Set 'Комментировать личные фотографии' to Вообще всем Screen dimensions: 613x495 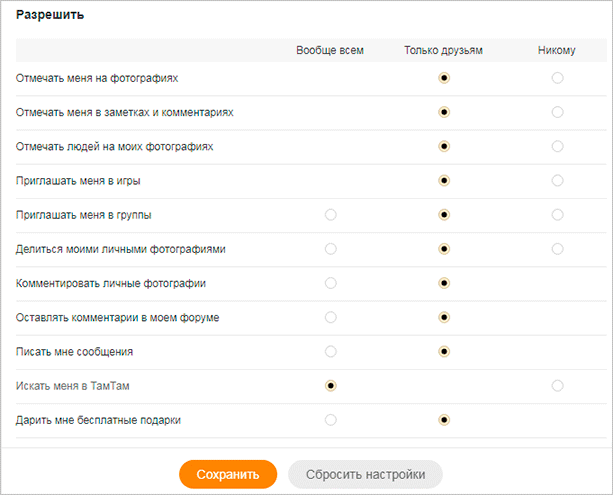click(x=331, y=283)
